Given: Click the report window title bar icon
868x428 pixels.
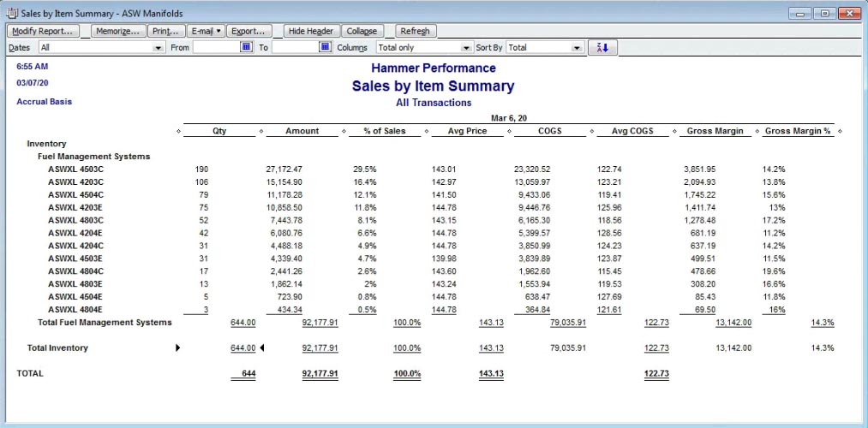Looking at the screenshot, I should pyautogui.click(x=10, y=14).
